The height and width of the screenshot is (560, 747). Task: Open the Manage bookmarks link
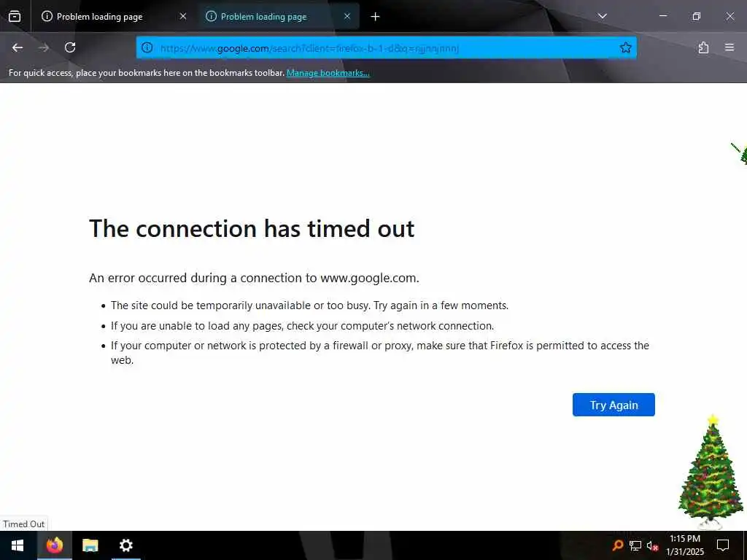point(328,73)
